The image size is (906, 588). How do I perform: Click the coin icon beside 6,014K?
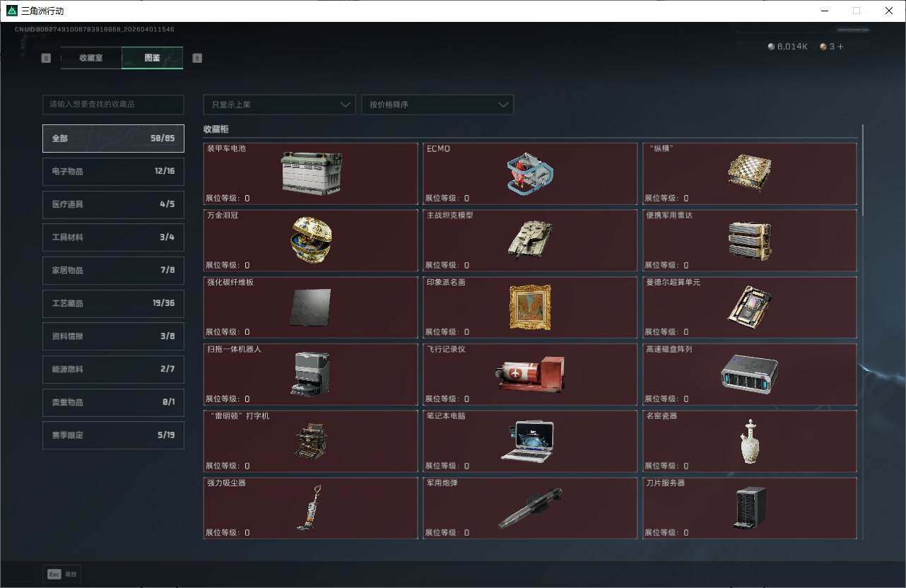(x=771, y=47)
